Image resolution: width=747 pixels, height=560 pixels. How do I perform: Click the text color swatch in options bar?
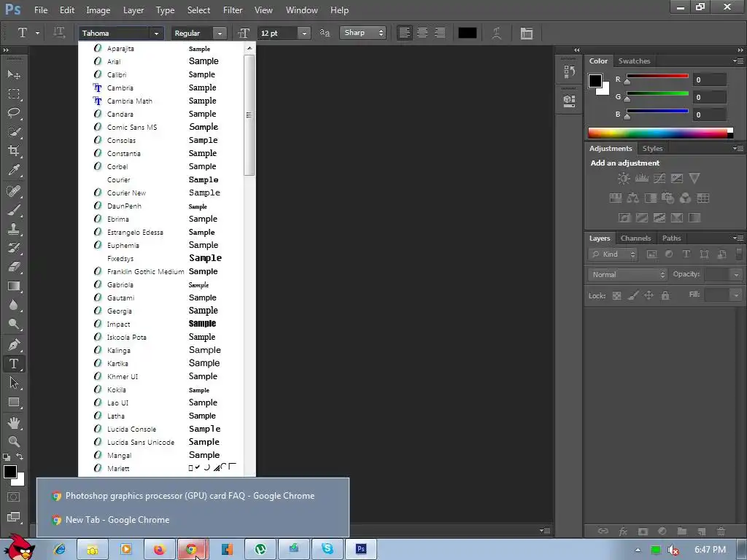(468, 33)
